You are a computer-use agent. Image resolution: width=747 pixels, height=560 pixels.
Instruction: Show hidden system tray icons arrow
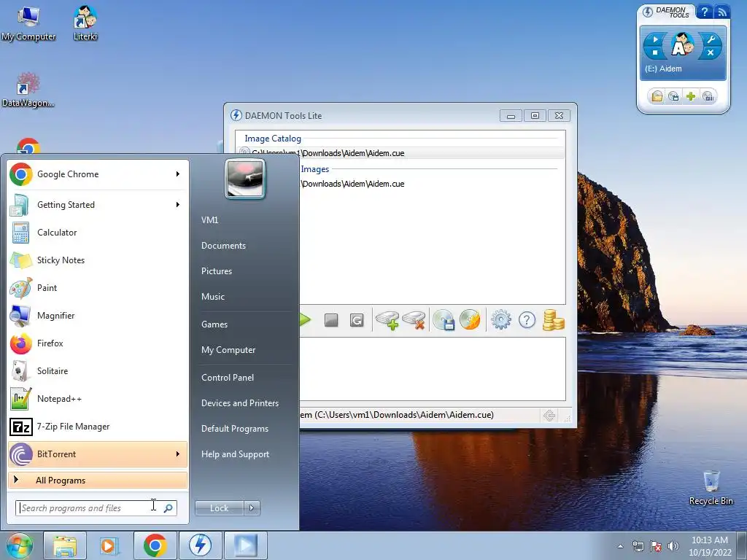coord(620,546)
